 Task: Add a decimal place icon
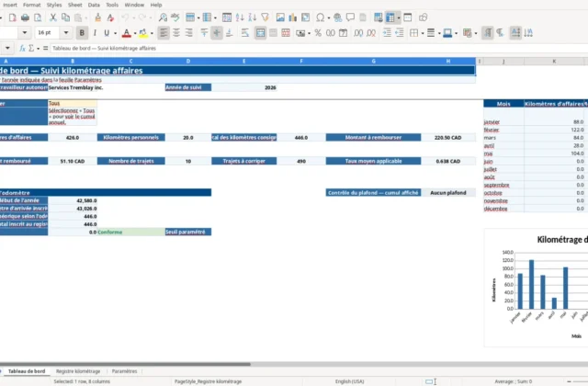point(358,33)
